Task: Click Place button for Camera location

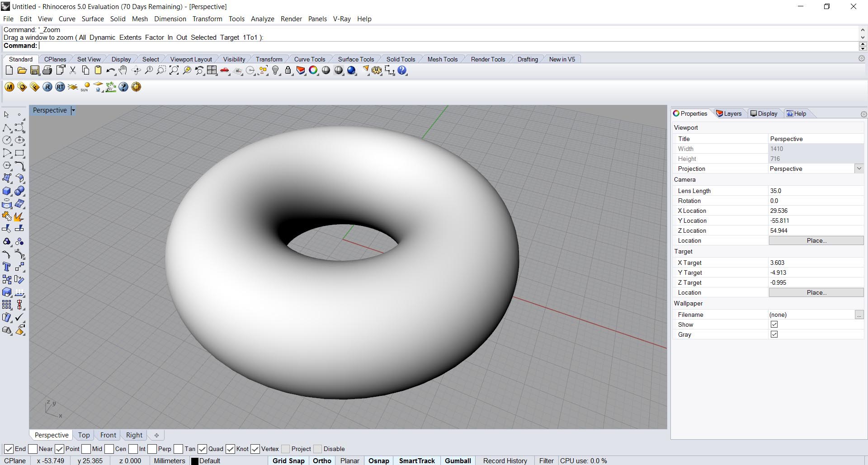Action: (816, 241)
